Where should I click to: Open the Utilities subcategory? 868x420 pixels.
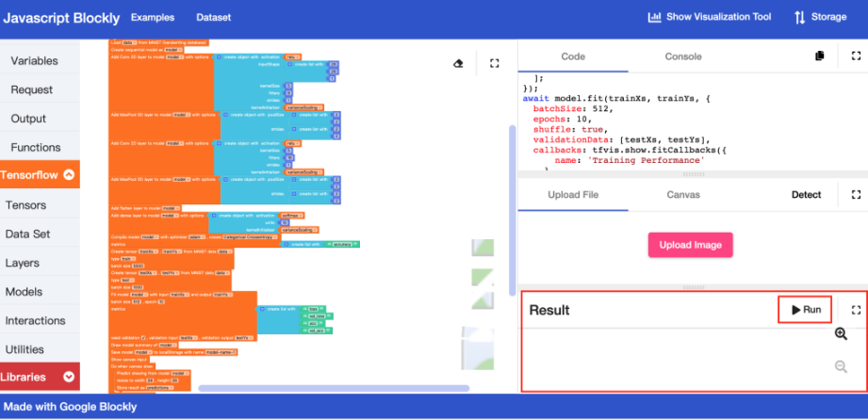point(40,349)
